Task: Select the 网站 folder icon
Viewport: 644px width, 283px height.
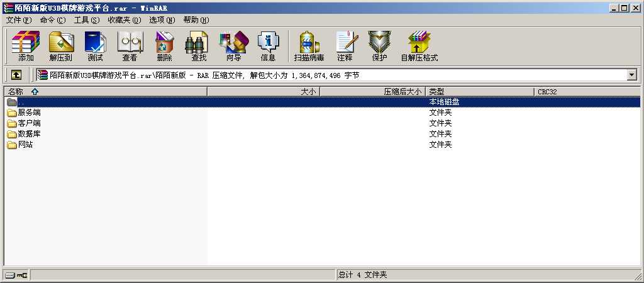Action: point(11,145)
